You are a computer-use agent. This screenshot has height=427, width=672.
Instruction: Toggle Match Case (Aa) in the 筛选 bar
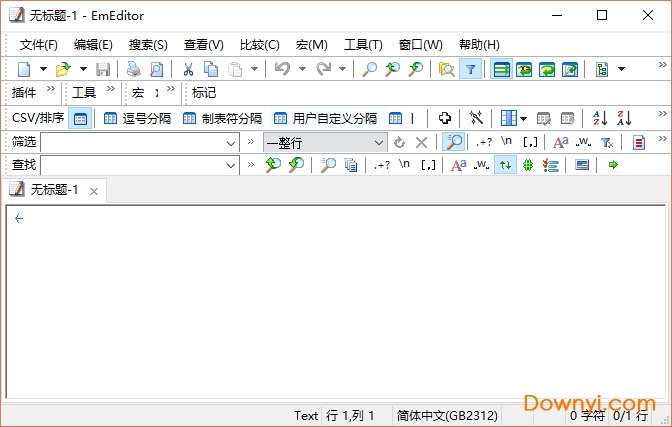coord(561,142)
